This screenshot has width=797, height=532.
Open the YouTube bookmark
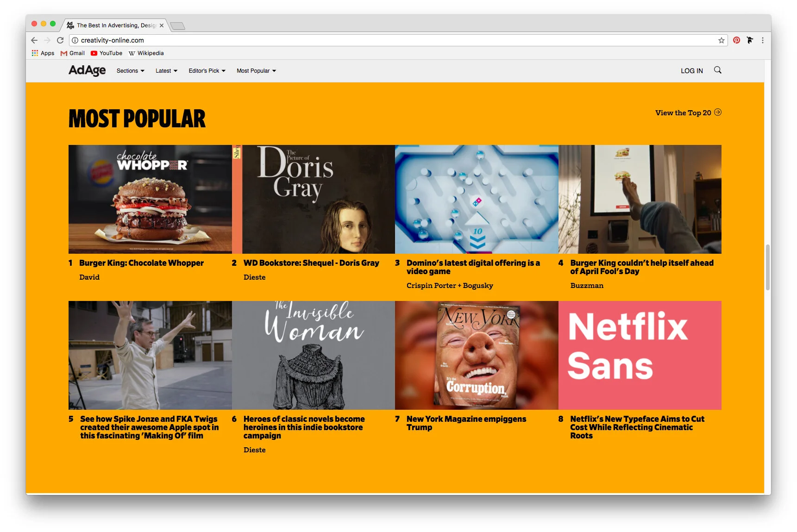click(x=107, y=53)
